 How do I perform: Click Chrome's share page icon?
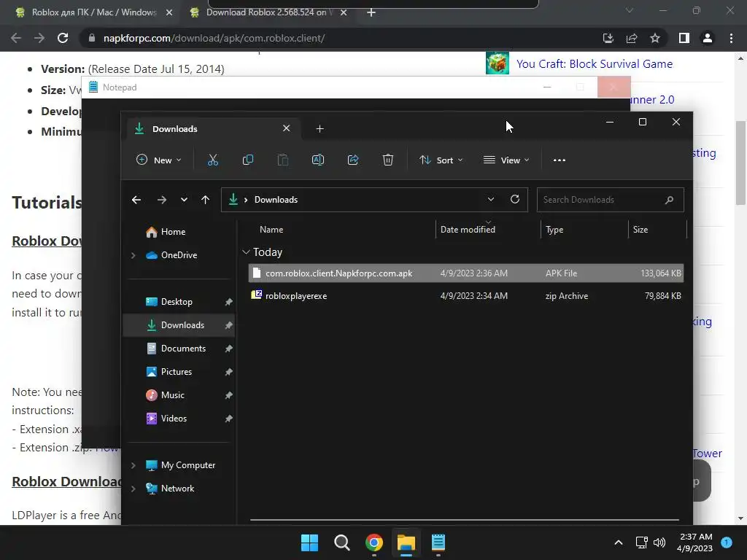(x=632, y=38)
